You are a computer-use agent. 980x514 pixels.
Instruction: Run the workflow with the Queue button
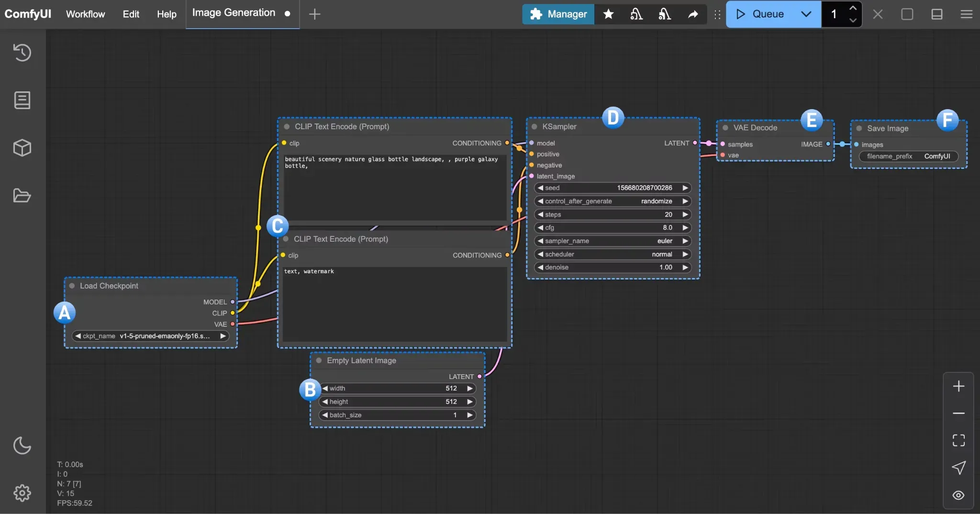(764, 14)
